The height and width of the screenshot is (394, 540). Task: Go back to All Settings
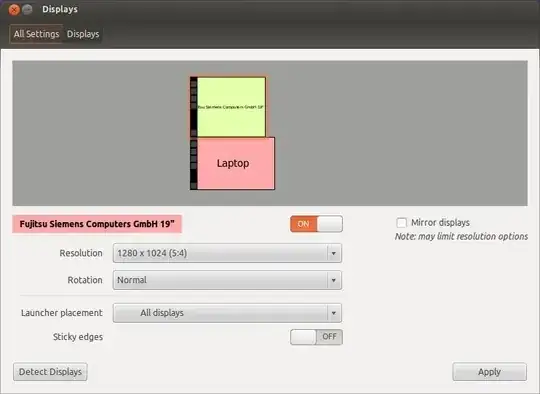[x=36, y=34]
